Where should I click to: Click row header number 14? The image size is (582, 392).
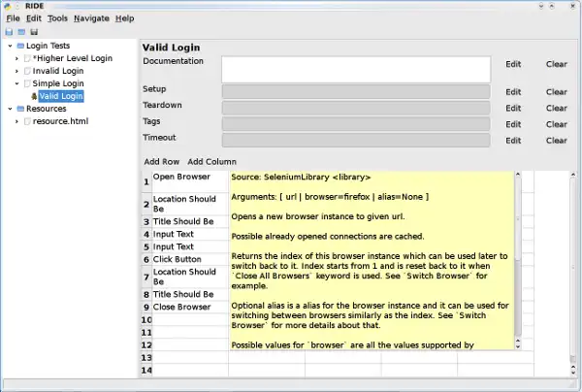(146, 371)
